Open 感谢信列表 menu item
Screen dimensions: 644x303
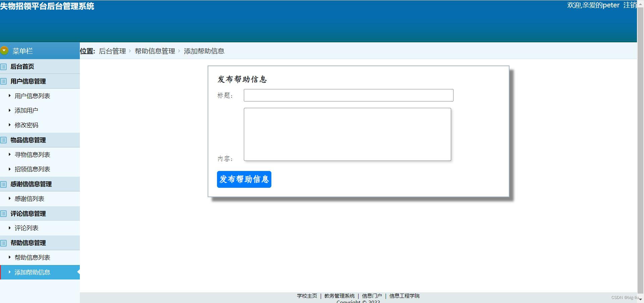29,199
